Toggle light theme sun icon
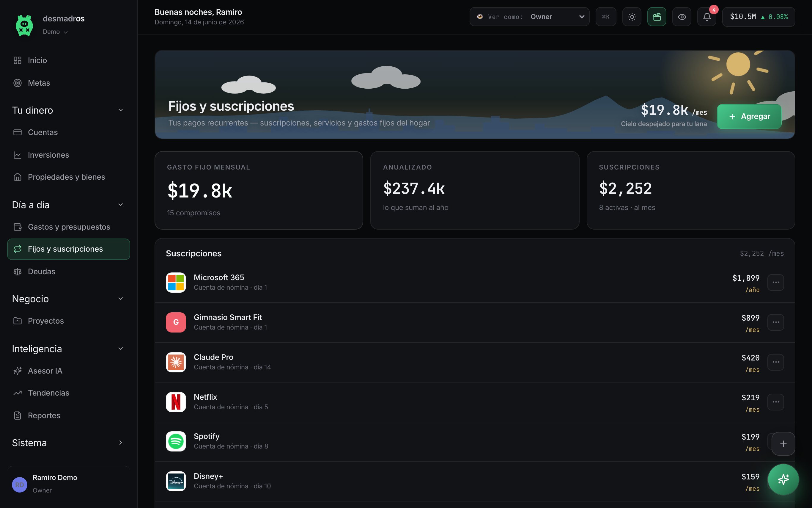Image resolution: width=812 pixels, height=508 pixels. 632,17
